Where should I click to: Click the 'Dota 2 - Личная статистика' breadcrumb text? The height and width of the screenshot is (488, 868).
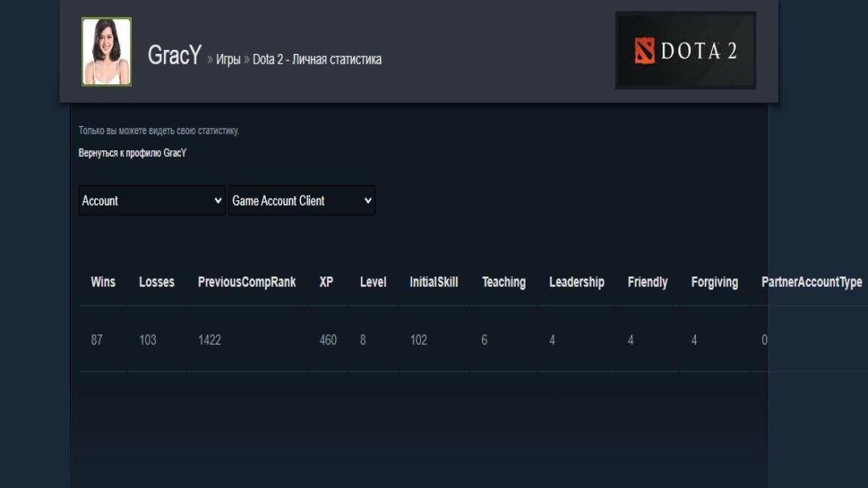[x=317, y=59]
